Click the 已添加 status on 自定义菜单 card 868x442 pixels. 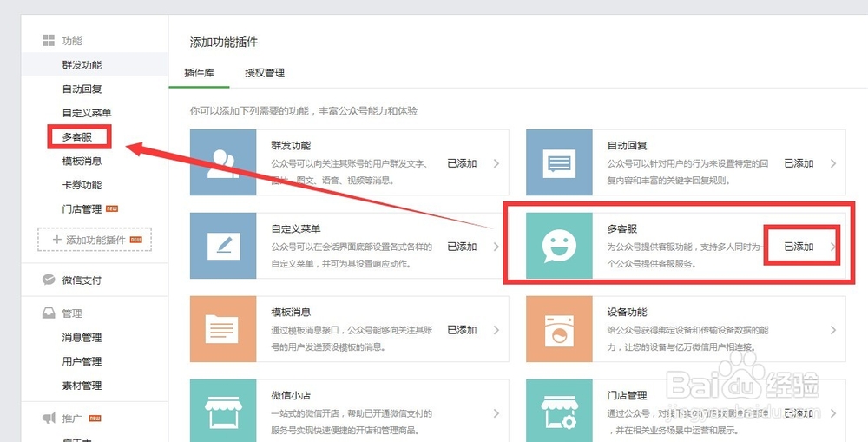(462, 247)
